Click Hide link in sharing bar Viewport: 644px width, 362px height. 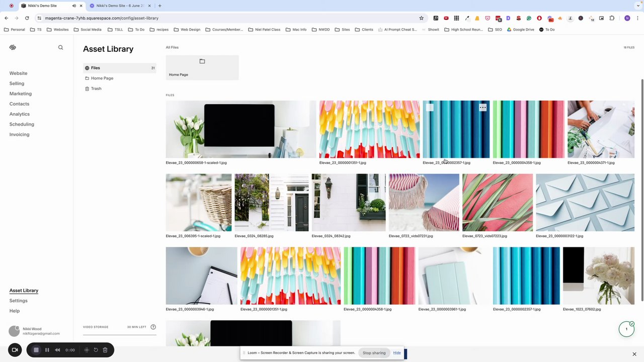397,353
